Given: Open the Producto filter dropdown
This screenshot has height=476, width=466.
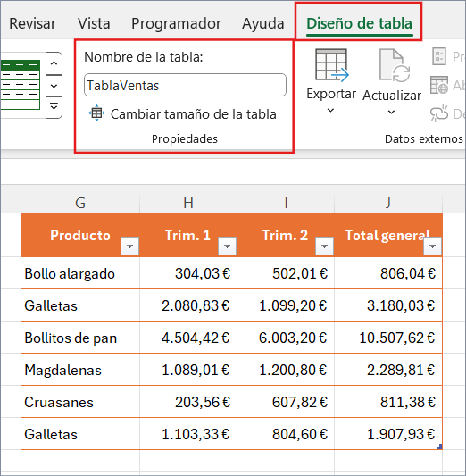Looking at the screenshot, I should coord(129,246).
